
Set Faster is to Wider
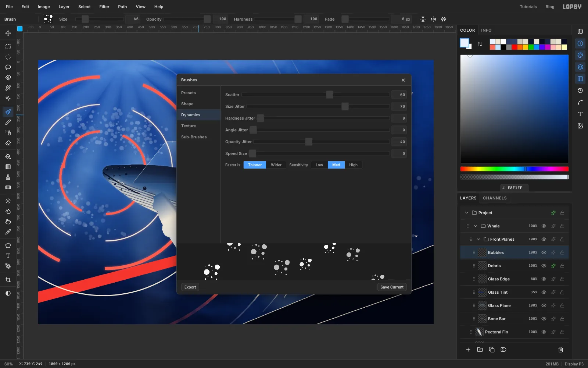276,165
